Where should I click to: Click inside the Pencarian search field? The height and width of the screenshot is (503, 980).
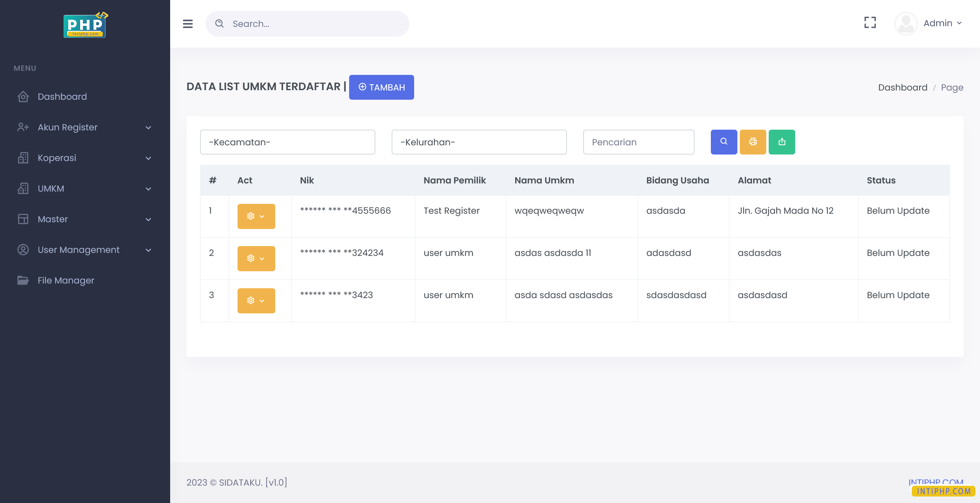(x=638, y=142)
